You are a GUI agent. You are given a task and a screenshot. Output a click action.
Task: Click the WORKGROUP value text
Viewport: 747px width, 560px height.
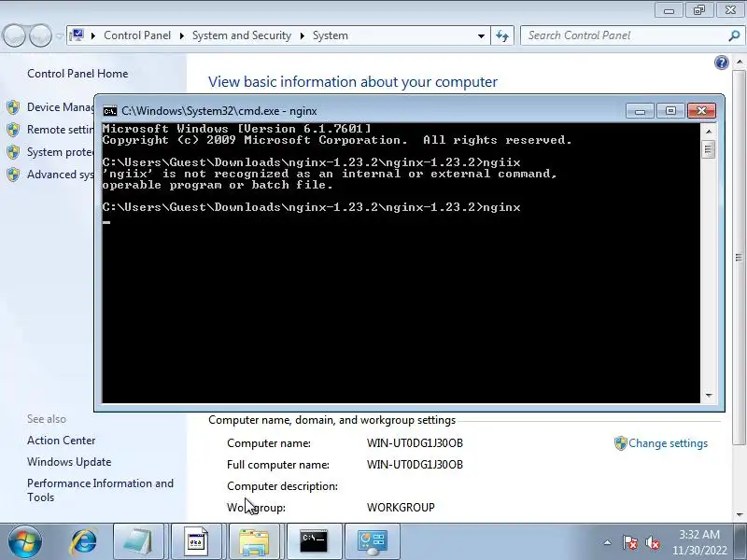[x=401, y=508]
